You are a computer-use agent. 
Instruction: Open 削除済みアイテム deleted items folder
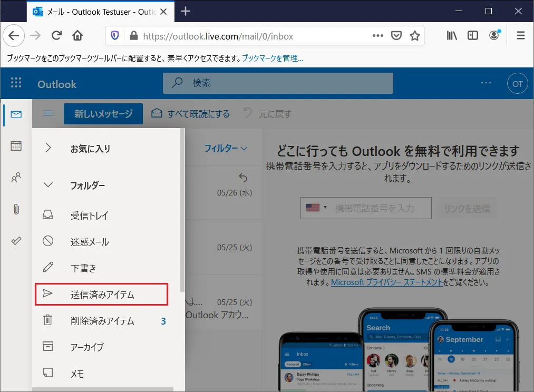coord(102,320)
